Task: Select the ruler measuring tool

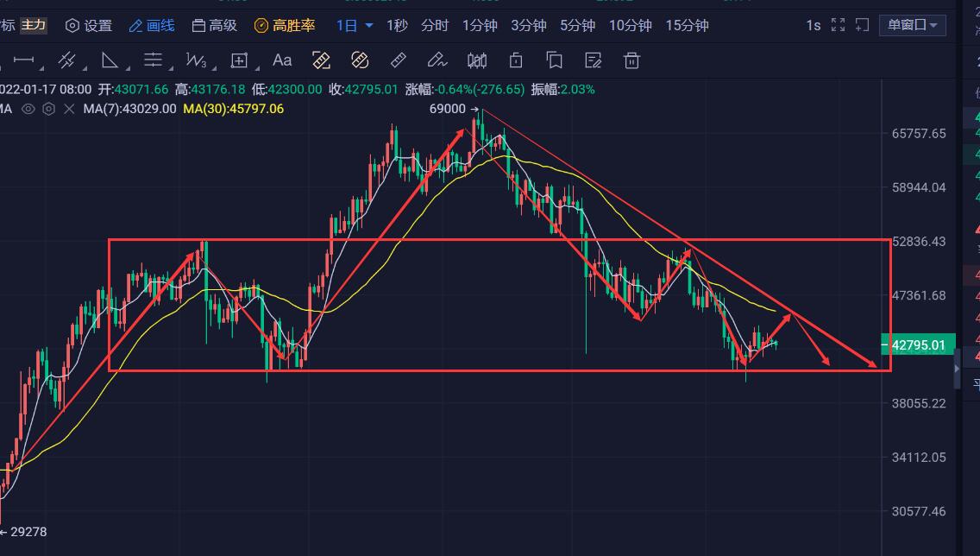Action: 398,60
